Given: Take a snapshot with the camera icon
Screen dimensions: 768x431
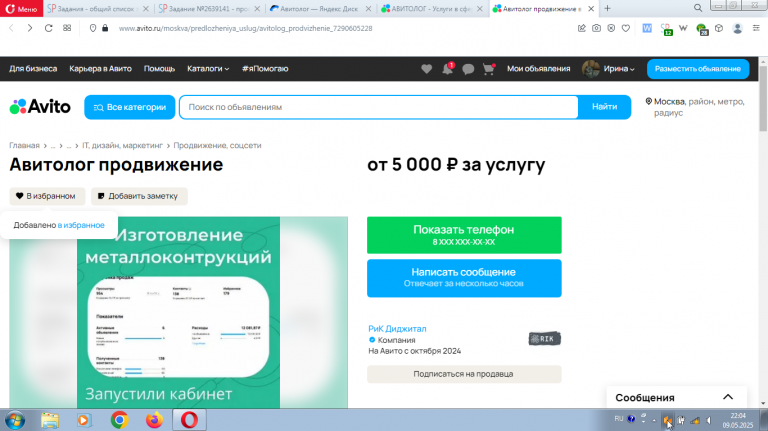Looking at the screenshot, I should [x=596, y=28].
